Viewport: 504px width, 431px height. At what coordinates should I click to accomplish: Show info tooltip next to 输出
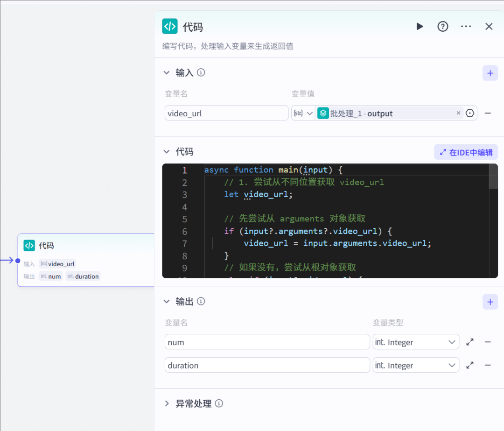point(201,301)
